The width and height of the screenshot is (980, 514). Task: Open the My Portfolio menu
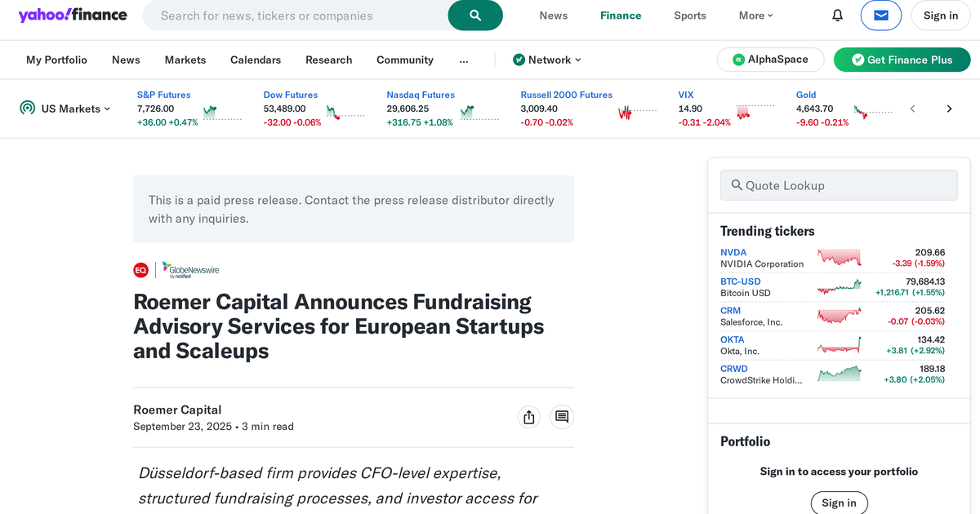click(56, 60)
